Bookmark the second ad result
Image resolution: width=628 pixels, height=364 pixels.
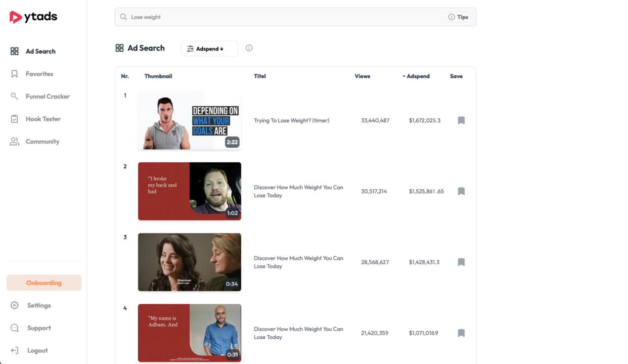coord(461,191)
